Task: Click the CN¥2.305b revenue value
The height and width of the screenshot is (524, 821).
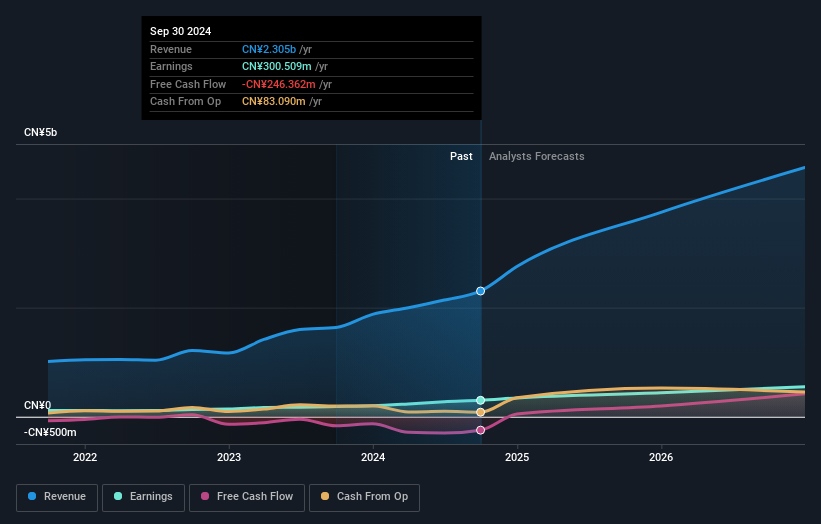Action: (269, 49)
